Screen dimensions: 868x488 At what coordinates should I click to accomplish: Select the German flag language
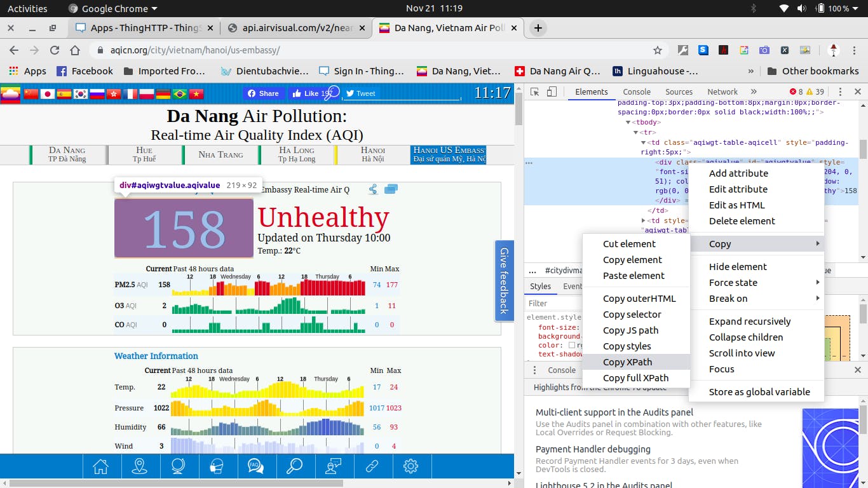click(x=163, y=93)
